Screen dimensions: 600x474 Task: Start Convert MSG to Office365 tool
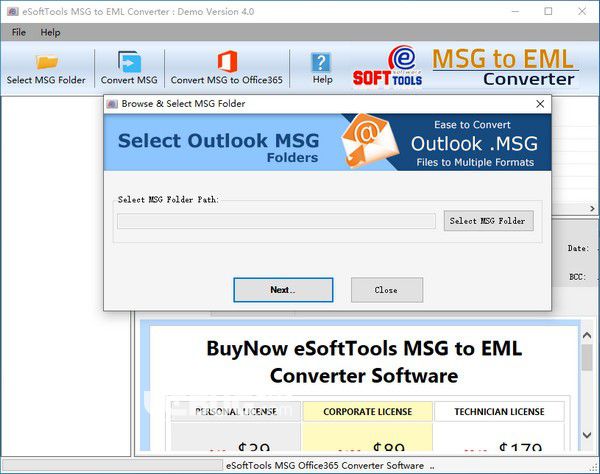pyautogui.click(x=227, y=62)
